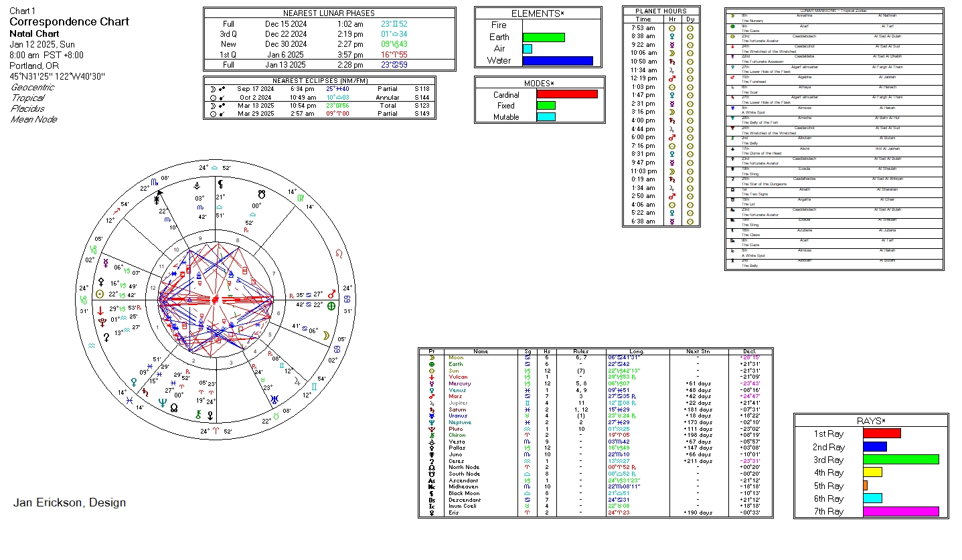This screenshot has width=962, height=560.
Task: Select the red Cardinal bar in Modes
Action: click(x=567, y=94)
